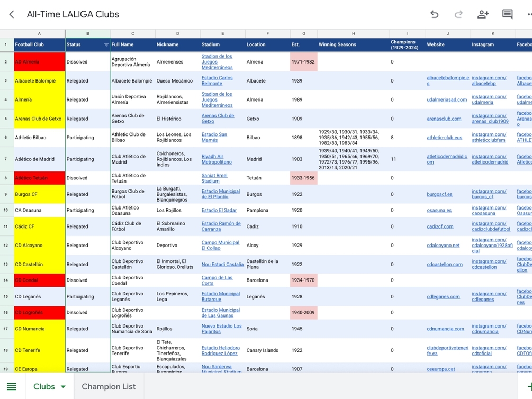Select row 7 header

6,159
